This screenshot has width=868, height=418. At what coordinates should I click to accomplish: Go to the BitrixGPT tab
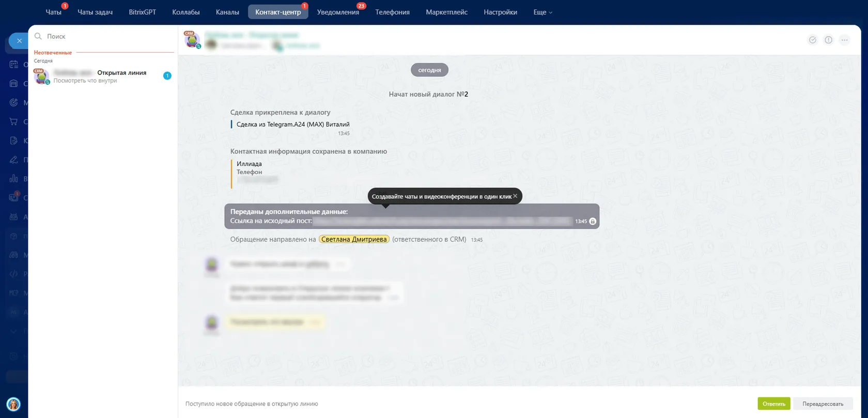click(x=142, y=12)
